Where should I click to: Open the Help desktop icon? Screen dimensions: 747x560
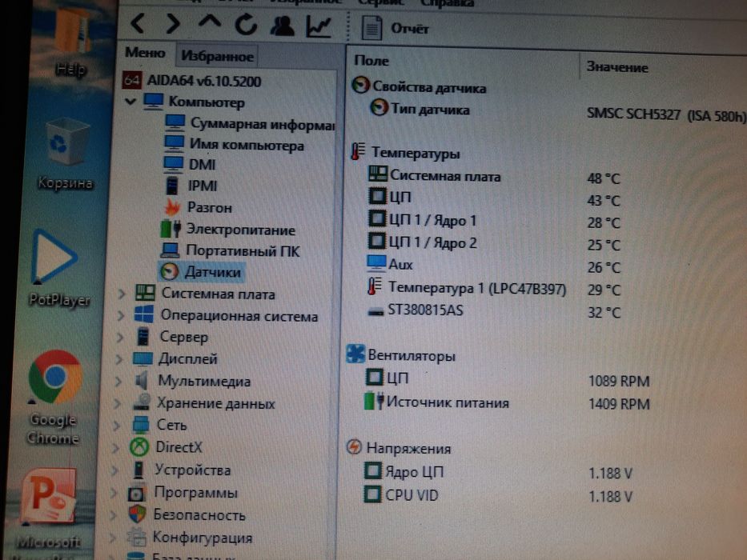[x=72, y=42]
